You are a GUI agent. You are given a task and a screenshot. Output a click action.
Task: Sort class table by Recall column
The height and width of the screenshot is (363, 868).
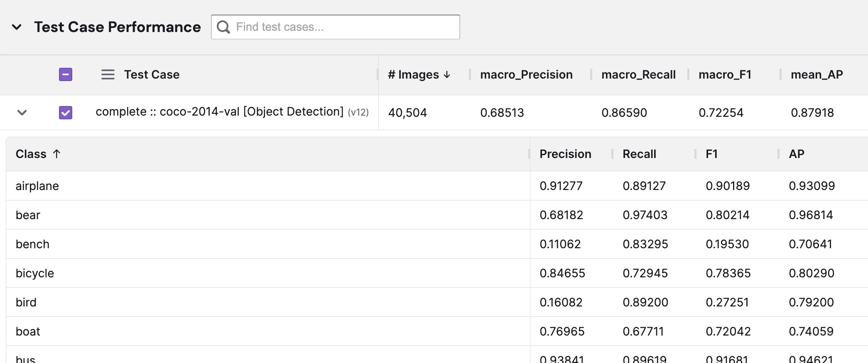point(639,154)
